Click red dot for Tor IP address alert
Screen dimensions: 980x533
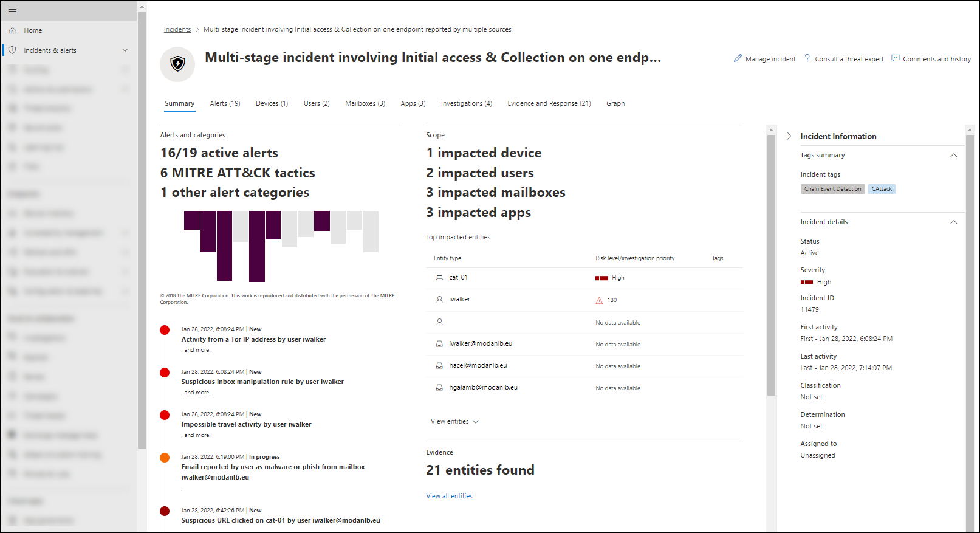pos(165,330)
